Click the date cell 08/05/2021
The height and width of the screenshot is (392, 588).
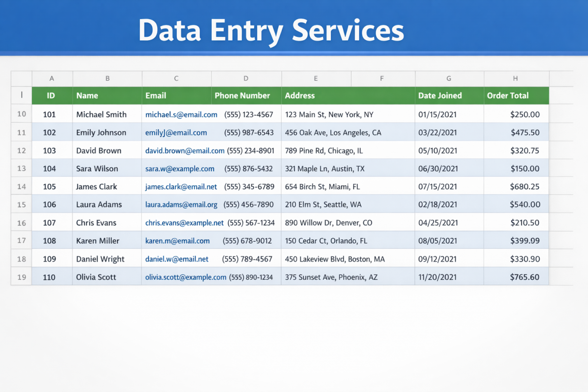point(438,241)
